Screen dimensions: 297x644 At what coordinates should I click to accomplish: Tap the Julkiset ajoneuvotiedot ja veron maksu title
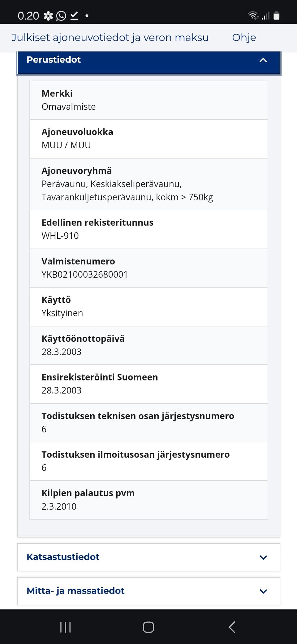pyautogui.click(x=110, y=37)
